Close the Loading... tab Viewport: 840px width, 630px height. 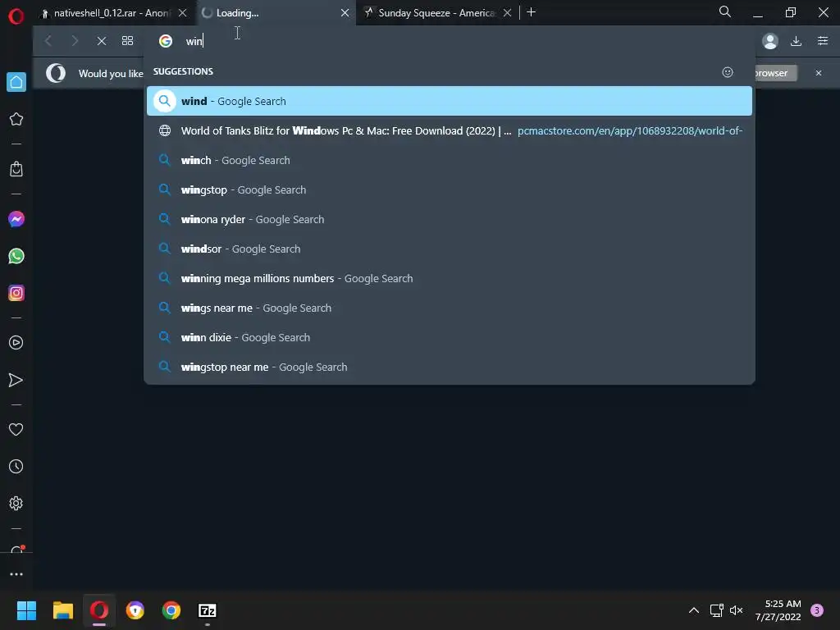coord(345,13)
